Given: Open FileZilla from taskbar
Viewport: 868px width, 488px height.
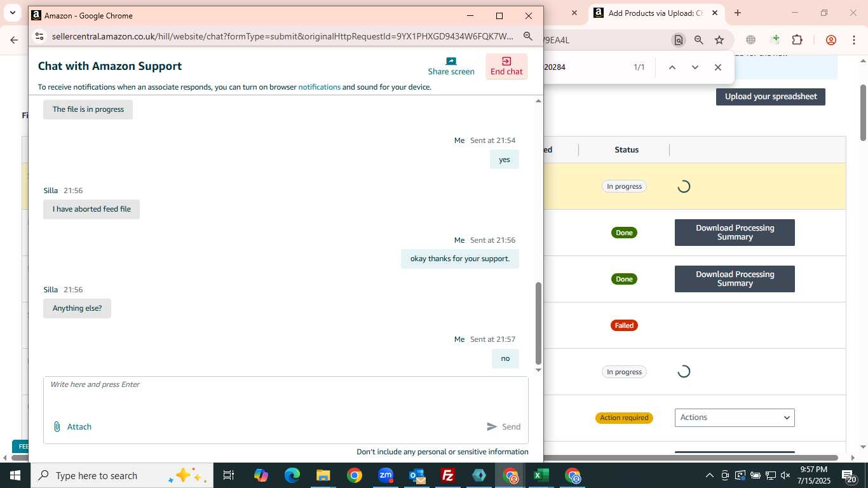Looking at the screenshot, I should [448, 475].
